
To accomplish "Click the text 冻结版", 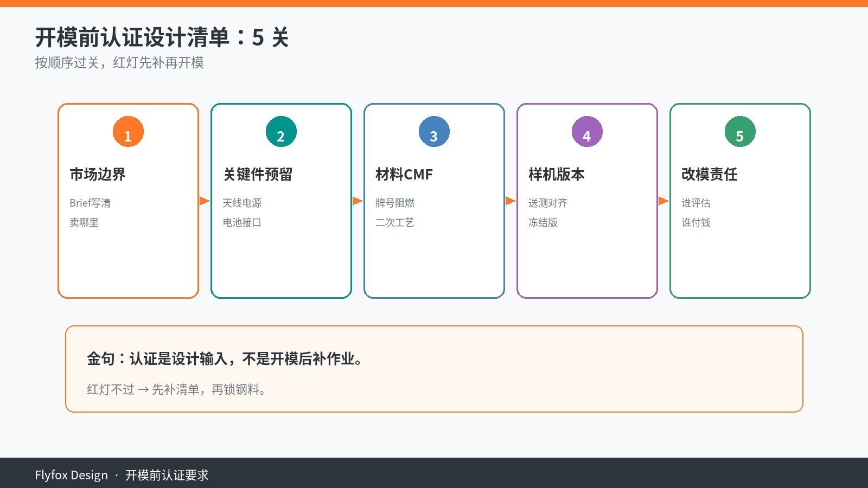I will 543,222.
